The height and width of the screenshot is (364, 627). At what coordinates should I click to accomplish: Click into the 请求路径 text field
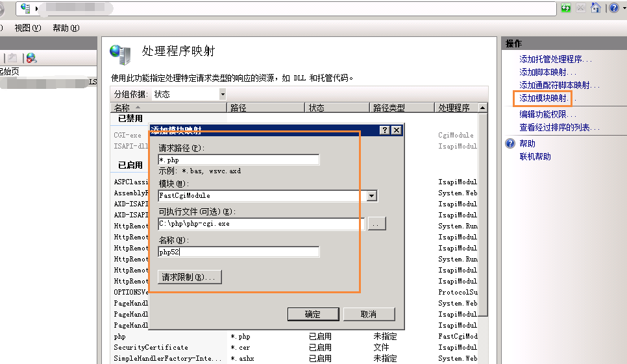239,160
